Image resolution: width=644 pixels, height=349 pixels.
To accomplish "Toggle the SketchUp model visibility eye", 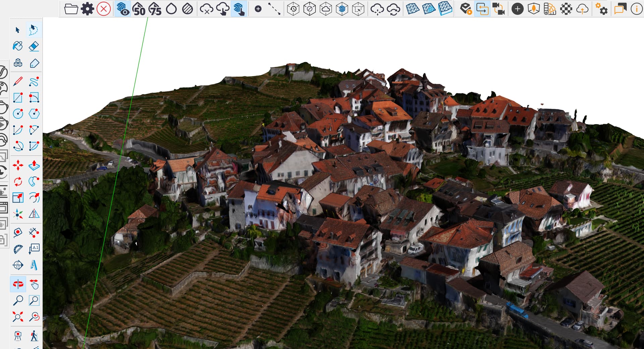I will click(x=123, y=9).
